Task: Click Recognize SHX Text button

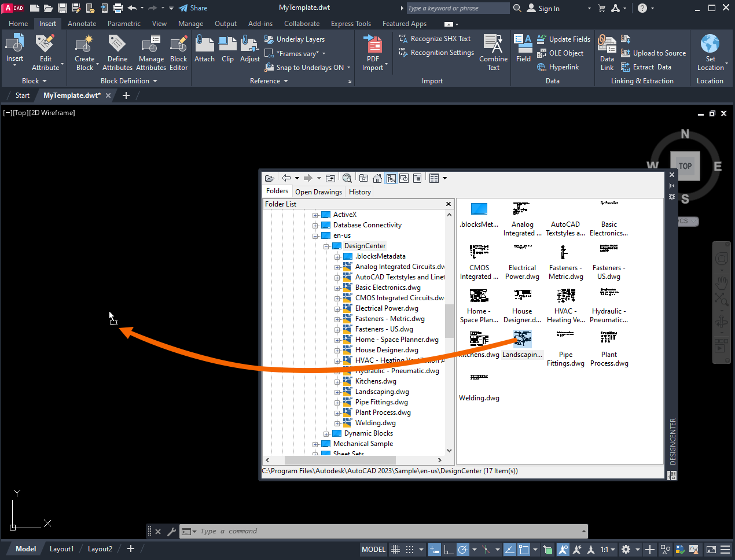Action: pos(435,39)
